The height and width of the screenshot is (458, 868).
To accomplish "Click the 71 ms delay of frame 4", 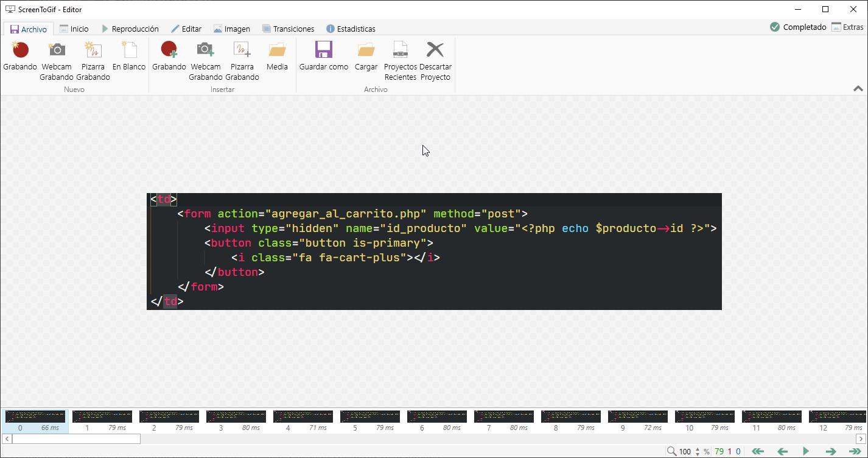I will pyautogui.click(x=318, y=428).
